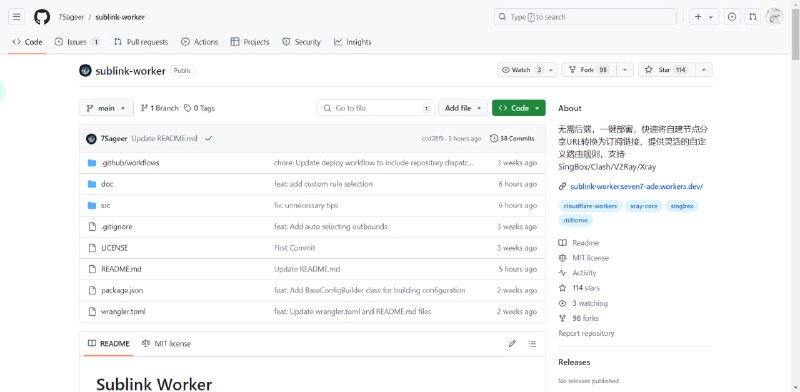Screen dimensions: 800x392
Task: Click the Go to file search field
Action: pos(376,108)
